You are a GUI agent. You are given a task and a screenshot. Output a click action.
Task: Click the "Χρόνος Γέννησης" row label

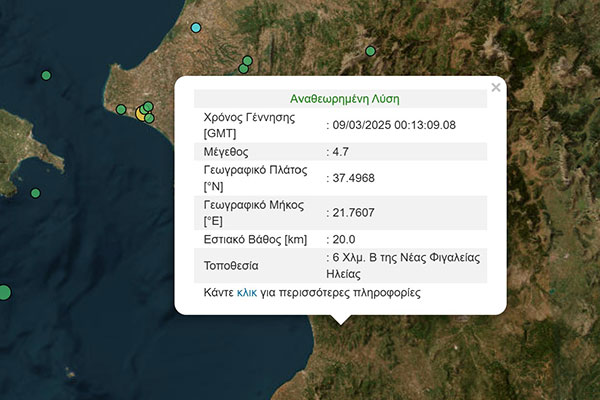pos(251,117)
